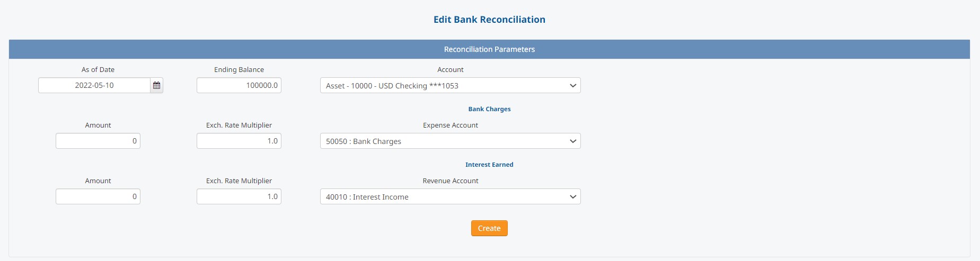Expand the 50050 : Bank Charges dropdown
The image size is (980, 261).
coord(451,141)
